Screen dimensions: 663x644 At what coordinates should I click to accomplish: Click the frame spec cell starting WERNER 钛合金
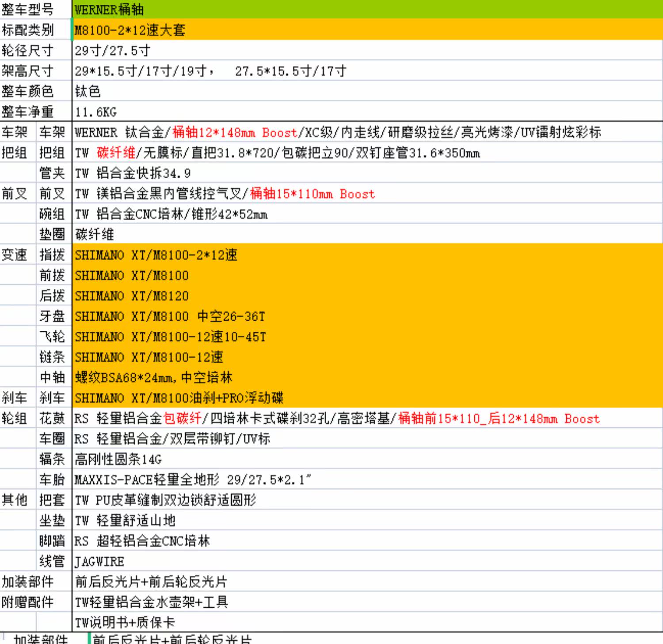(367, 132)
